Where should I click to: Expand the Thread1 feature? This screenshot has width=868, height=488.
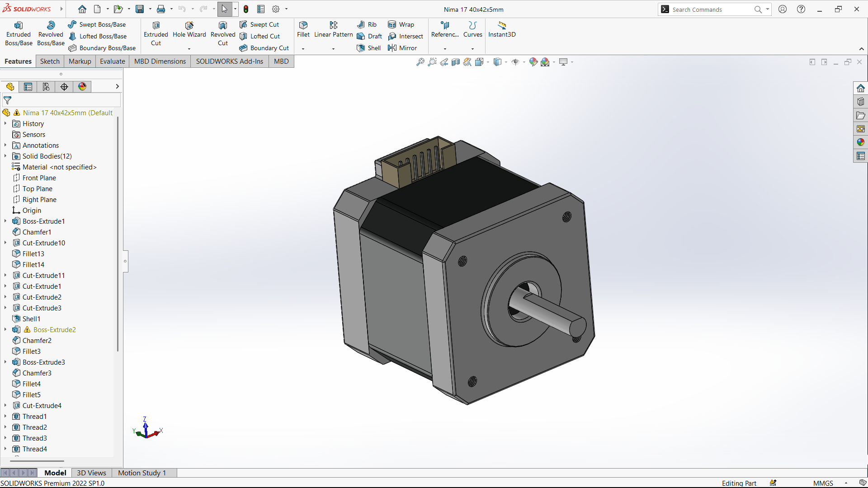click(x=5, y=416)
